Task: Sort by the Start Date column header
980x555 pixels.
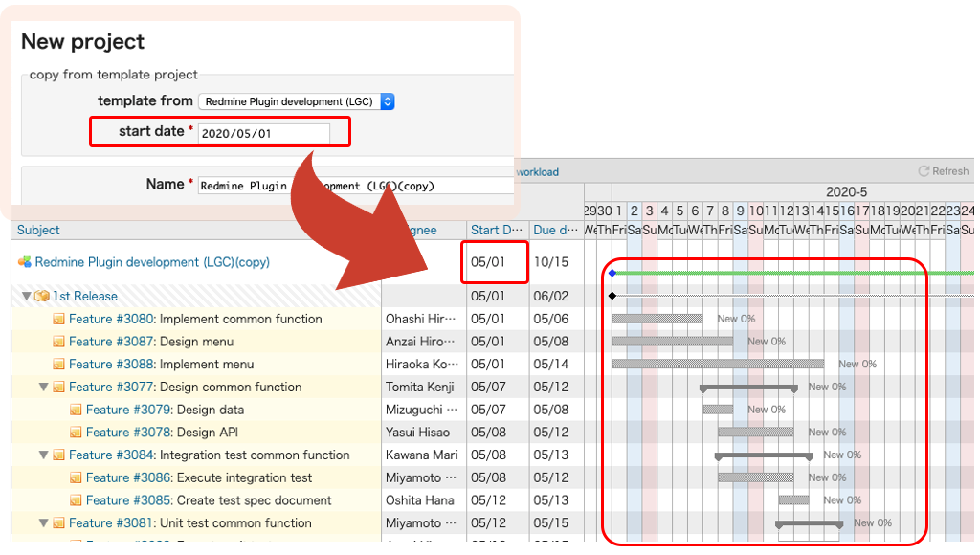Action: (497, 230)
